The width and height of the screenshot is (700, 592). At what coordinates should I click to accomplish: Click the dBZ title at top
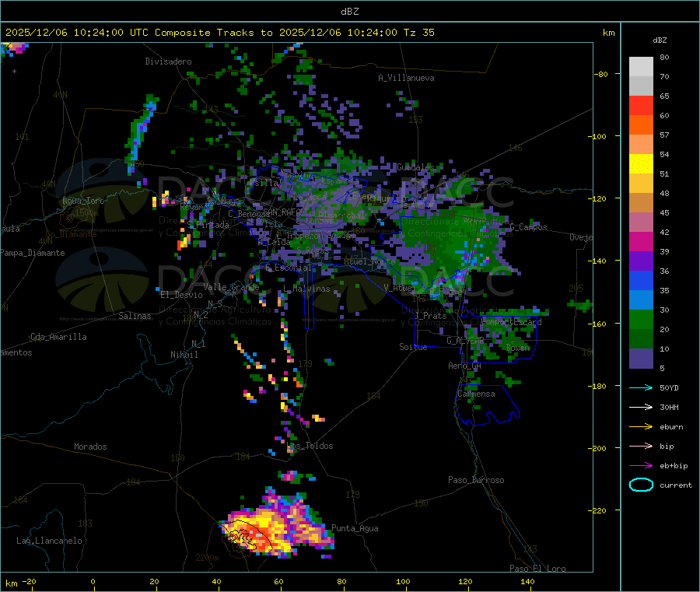(x=349, y=12)
